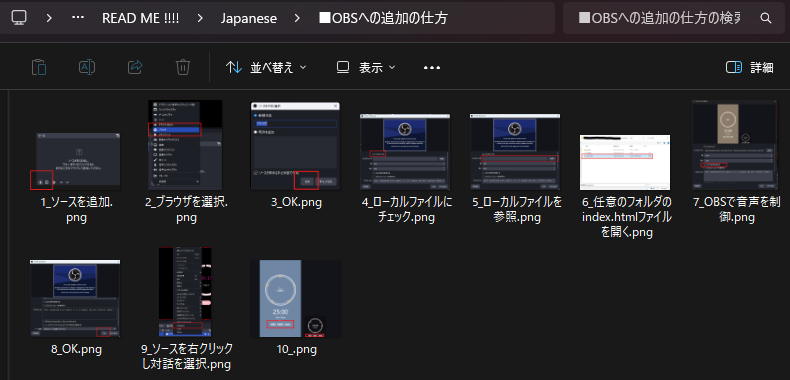Viewport: 790px width, 380px height.
Task: Click file name 5_ローカルファイルを参照.png
Action: (x=517, y=210)
